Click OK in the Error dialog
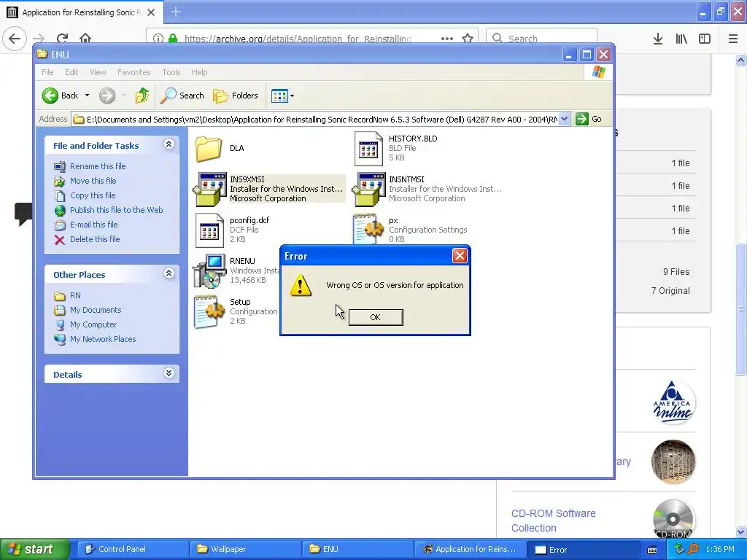 [x=376, y=317]
